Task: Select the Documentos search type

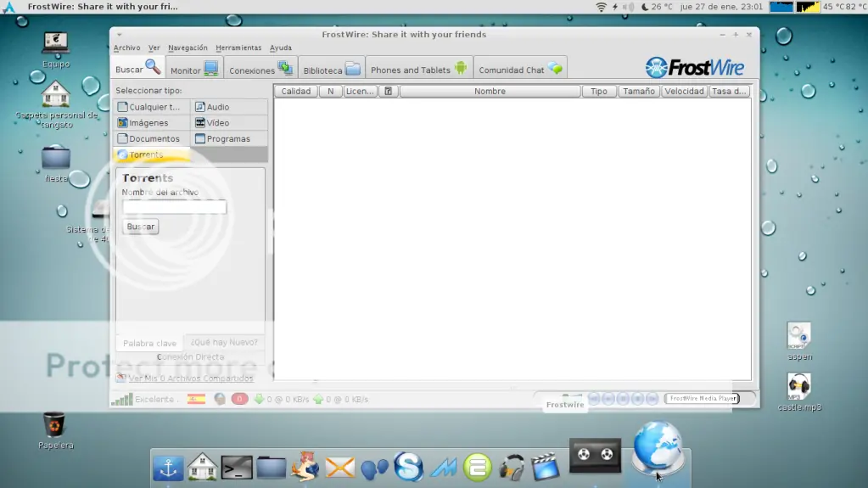Action: point(152,139)
